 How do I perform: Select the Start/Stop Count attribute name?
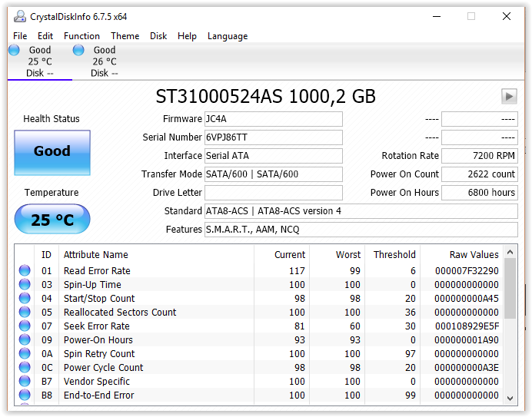[99, 298]
